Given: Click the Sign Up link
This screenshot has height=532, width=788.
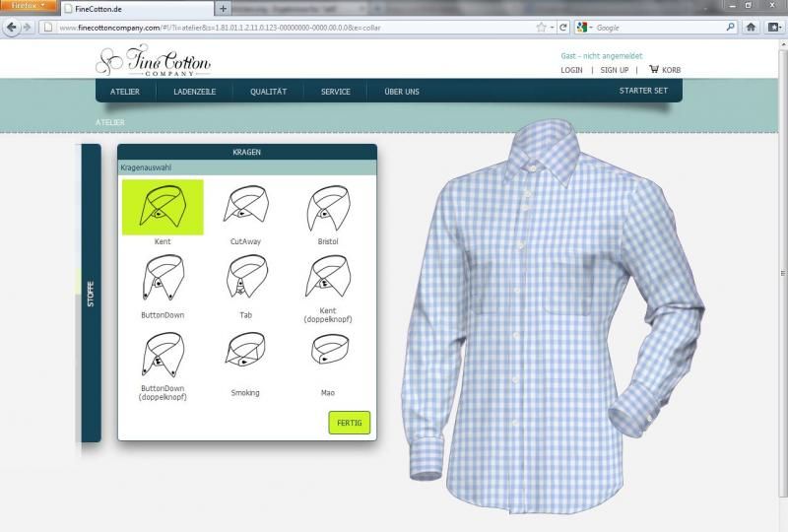Looking at the screenshot, I should (615, 71).
